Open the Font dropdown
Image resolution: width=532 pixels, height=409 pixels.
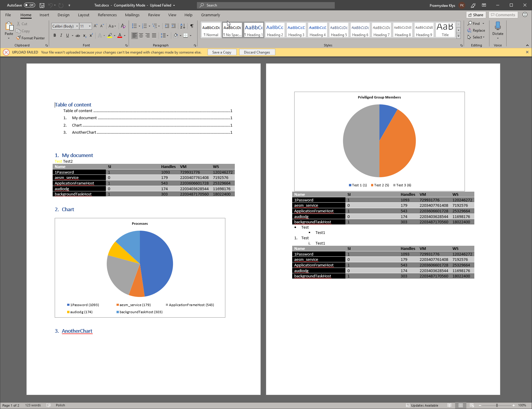(77, 26)
